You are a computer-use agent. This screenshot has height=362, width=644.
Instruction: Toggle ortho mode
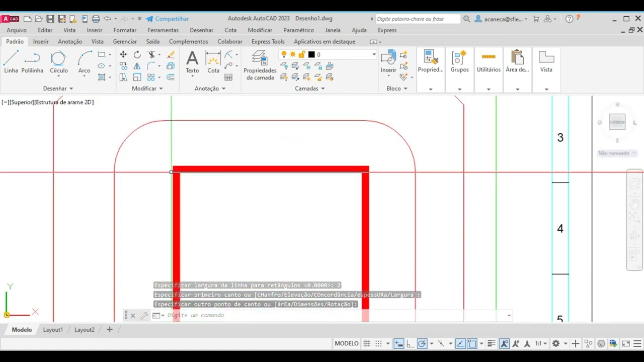410,343
